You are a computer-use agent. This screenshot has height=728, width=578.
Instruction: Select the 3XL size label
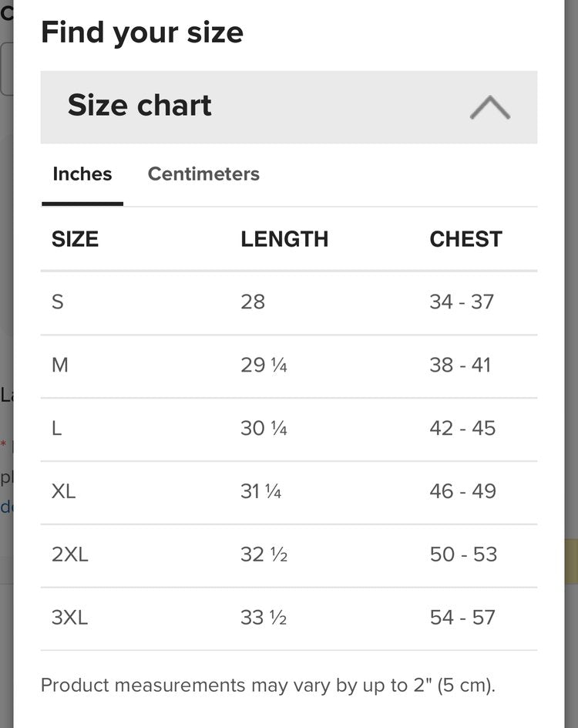pos(69,618)
